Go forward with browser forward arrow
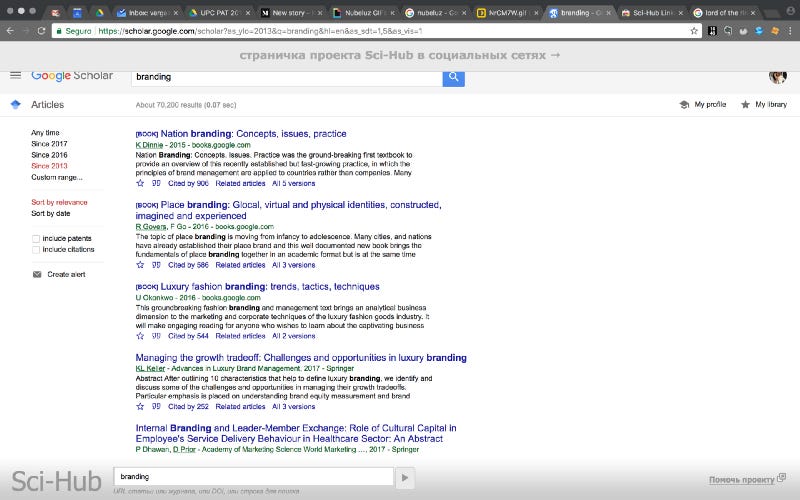800x500 pixels. 26,31
